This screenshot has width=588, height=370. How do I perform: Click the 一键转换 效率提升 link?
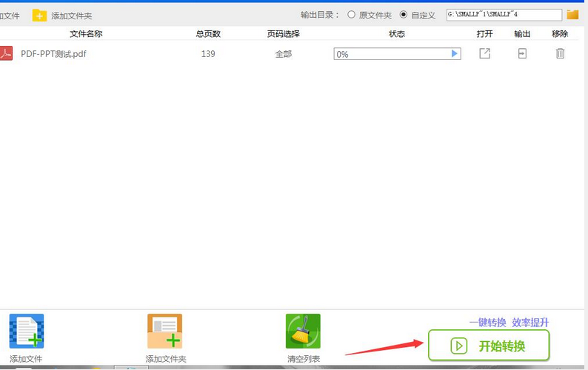click(x=509, y=323)
